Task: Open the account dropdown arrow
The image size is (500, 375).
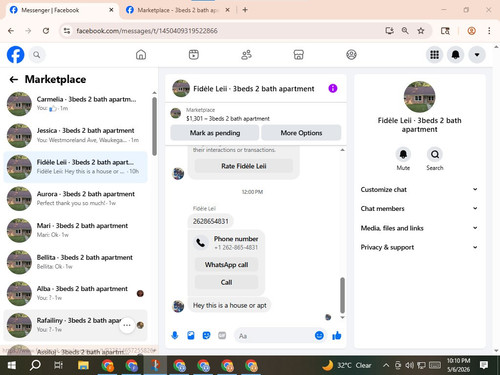Action: (x=477, y=55)
